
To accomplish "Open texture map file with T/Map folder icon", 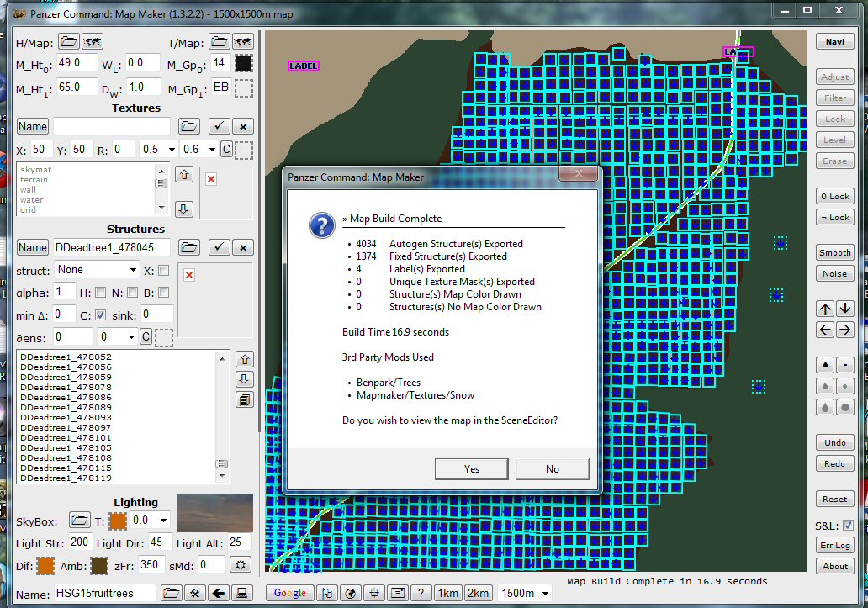I will [x=220, y=41].
